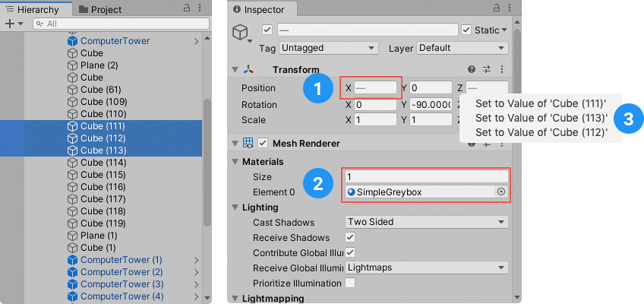Choose Set to Value of 'Cube (113)'

click(x=541, y=118)
